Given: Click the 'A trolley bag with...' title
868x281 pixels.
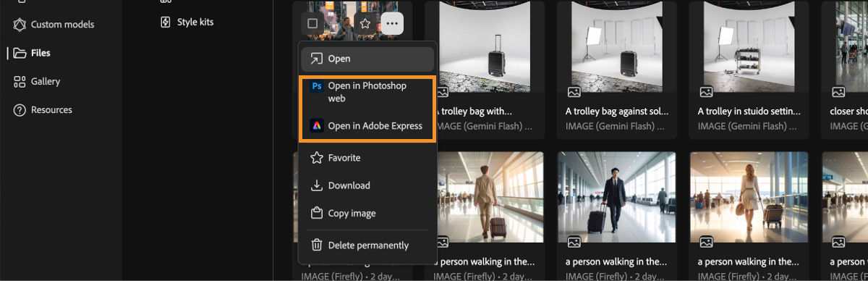Looking at the screenshot, I should click(475, 112).
